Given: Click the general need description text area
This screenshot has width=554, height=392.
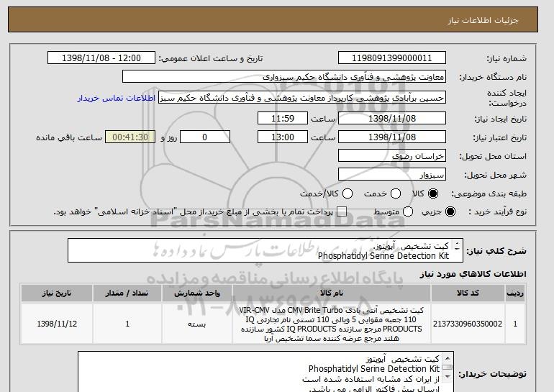Looking at the screenshot, I should (265, 250).
